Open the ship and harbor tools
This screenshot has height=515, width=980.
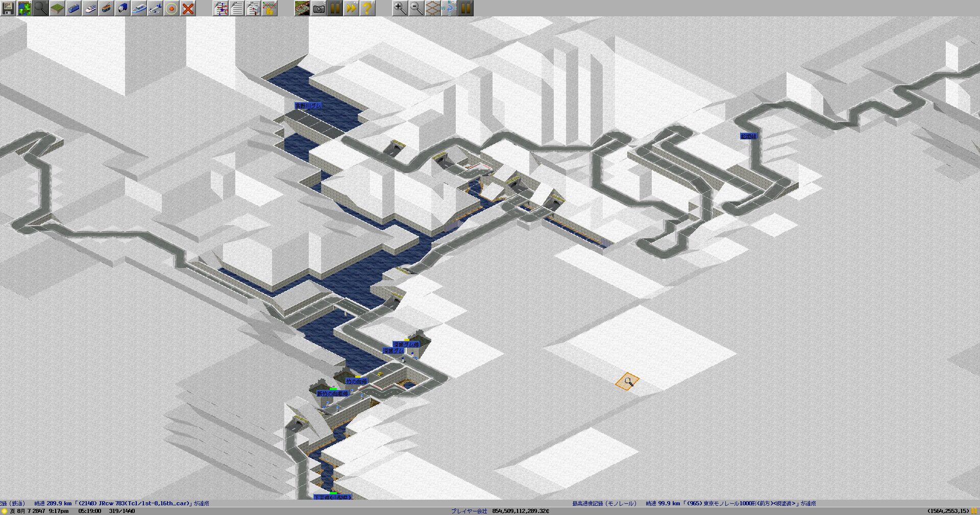(x=139, y=8)
